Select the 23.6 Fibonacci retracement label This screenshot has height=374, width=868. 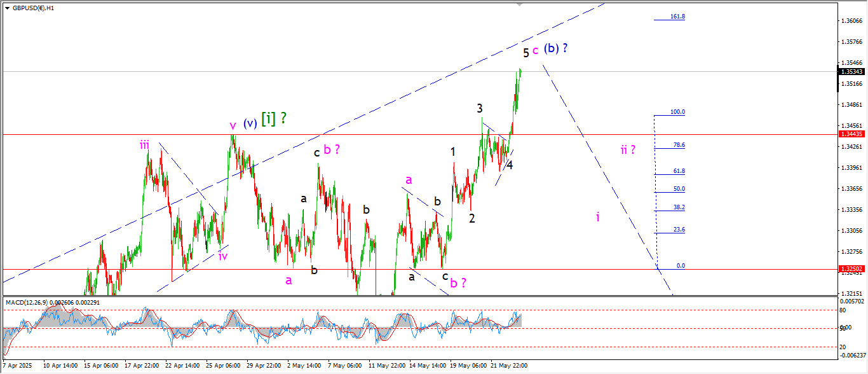tap(679, 230)
